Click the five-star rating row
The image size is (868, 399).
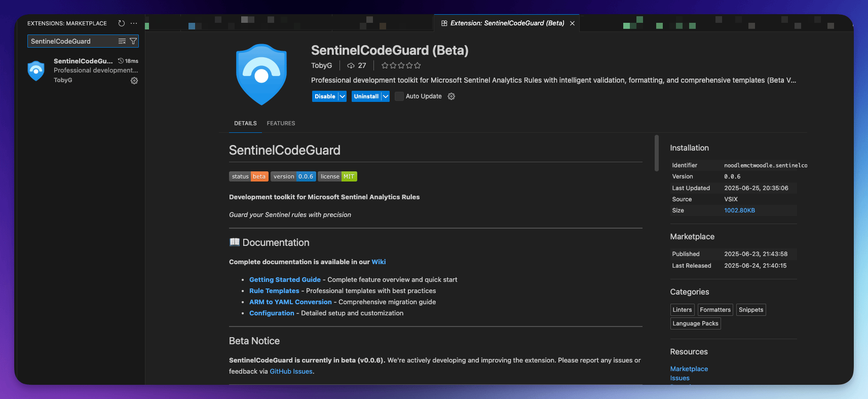(401, 65)
